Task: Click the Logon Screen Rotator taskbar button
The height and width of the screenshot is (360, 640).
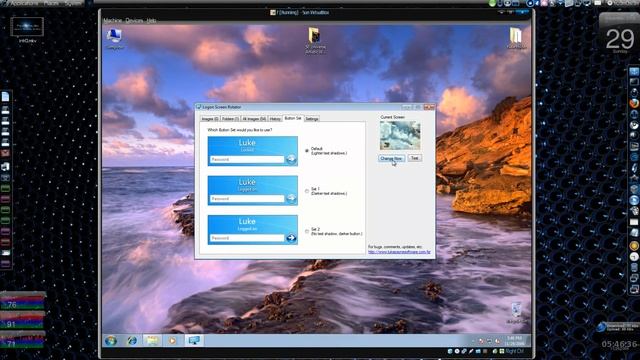Action: click(x=194, y=340)
